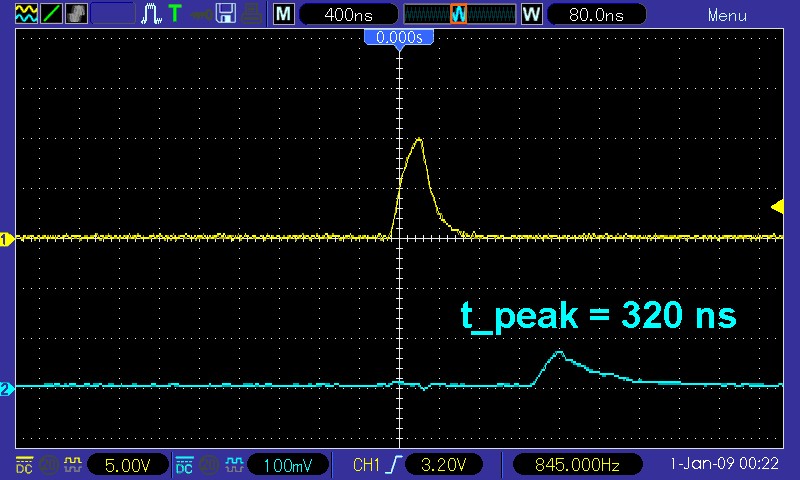Click the cyan CH2 digital filter icon
The image size is (800, 480).
pyautogui.click(x=234, y=464)
